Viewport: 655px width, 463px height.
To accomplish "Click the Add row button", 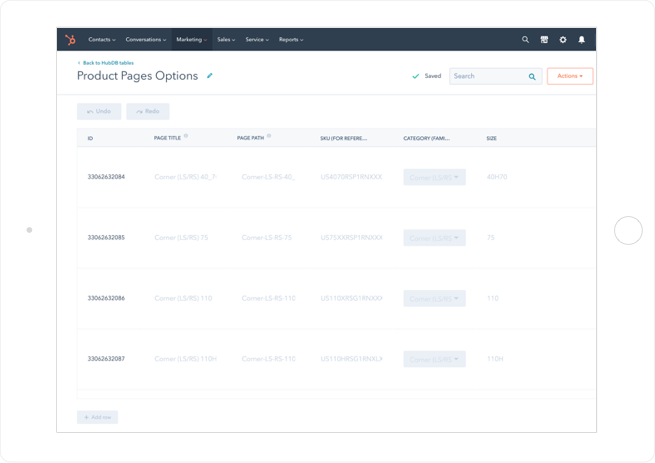I will pyautogui.click(x=97, y=417).
